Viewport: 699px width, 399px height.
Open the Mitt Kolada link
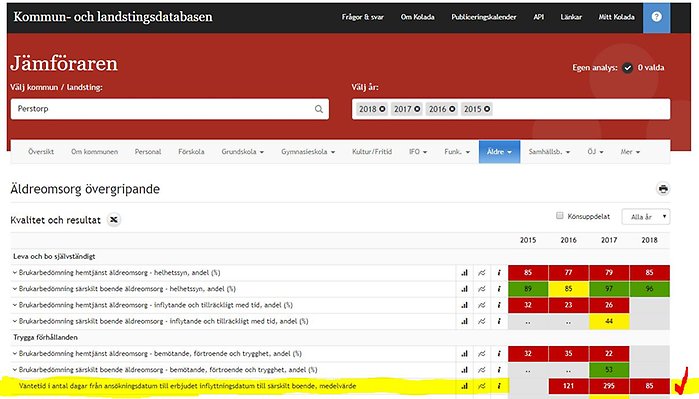617,17
